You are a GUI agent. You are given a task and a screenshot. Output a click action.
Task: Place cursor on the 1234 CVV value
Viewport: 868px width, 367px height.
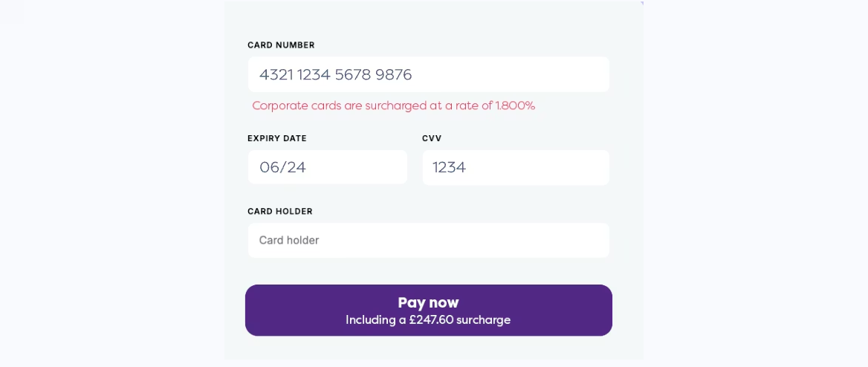click(449, 167)
